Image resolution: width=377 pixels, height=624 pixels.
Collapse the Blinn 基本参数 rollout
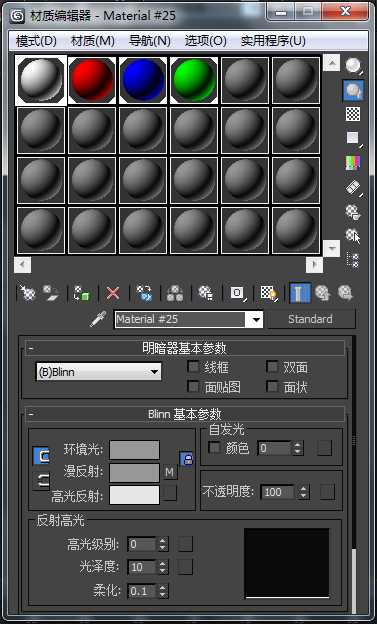tap(185, 414)
